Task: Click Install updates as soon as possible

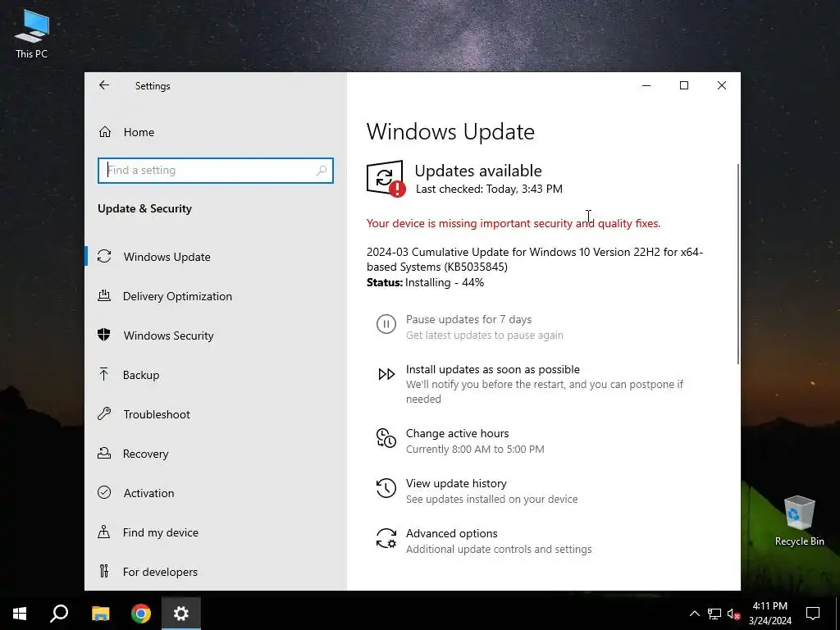Action: pyautogui.click(x=493, y=369)
